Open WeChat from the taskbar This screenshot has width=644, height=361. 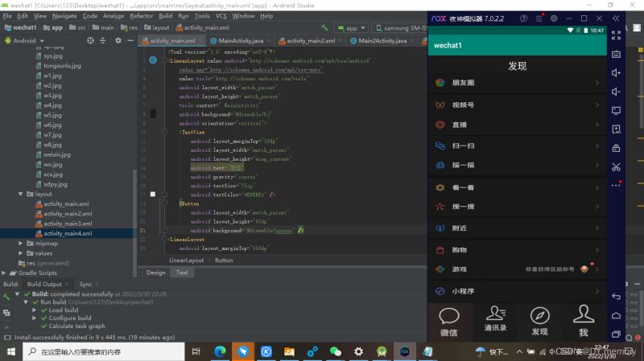336,351
